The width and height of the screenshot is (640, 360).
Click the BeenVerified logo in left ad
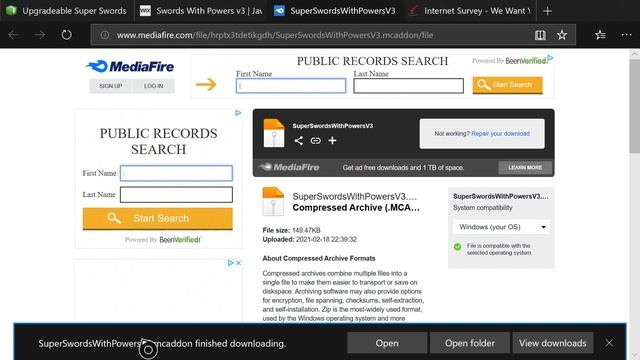[x=180, y=240]
